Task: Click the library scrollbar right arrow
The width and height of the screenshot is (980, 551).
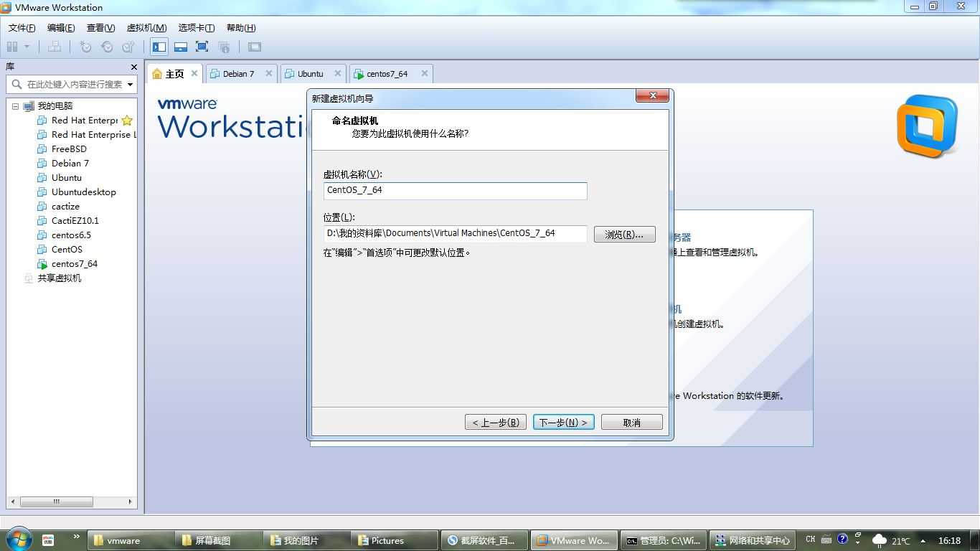Action: click(x=130, y=501)
